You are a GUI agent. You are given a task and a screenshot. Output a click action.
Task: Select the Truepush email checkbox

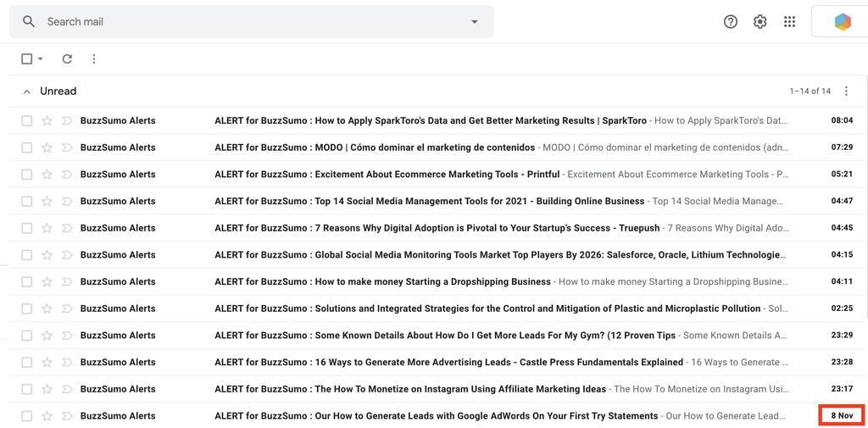(27, 228)
